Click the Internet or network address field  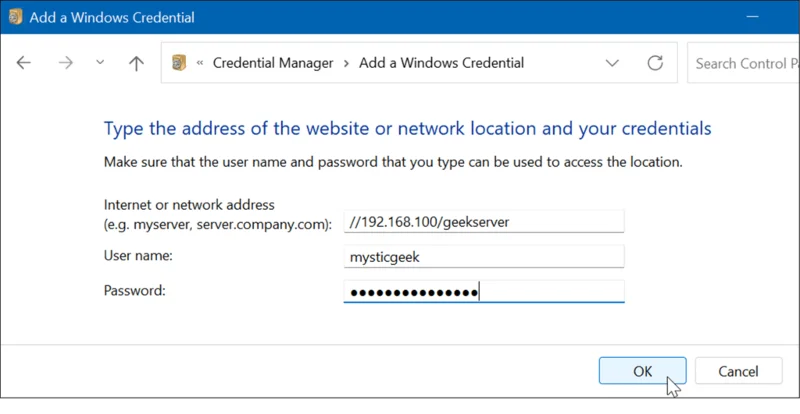pos(484,222)
